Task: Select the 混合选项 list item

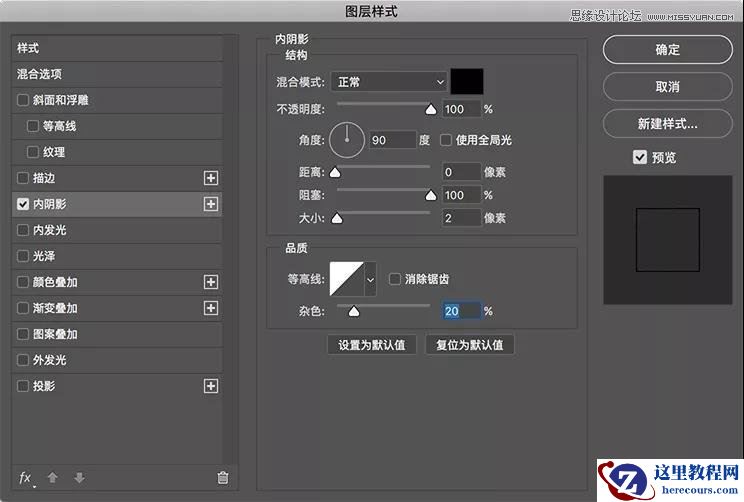Action: click(x=117, y=74)
